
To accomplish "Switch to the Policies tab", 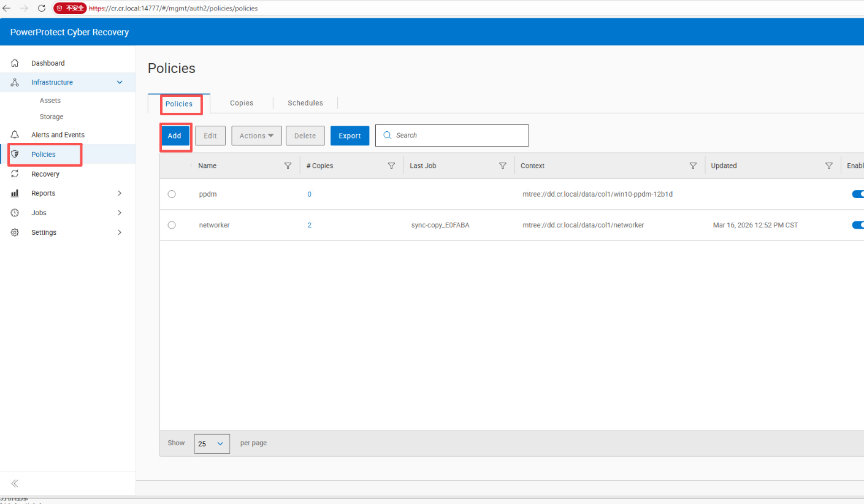I will (179, 104).
